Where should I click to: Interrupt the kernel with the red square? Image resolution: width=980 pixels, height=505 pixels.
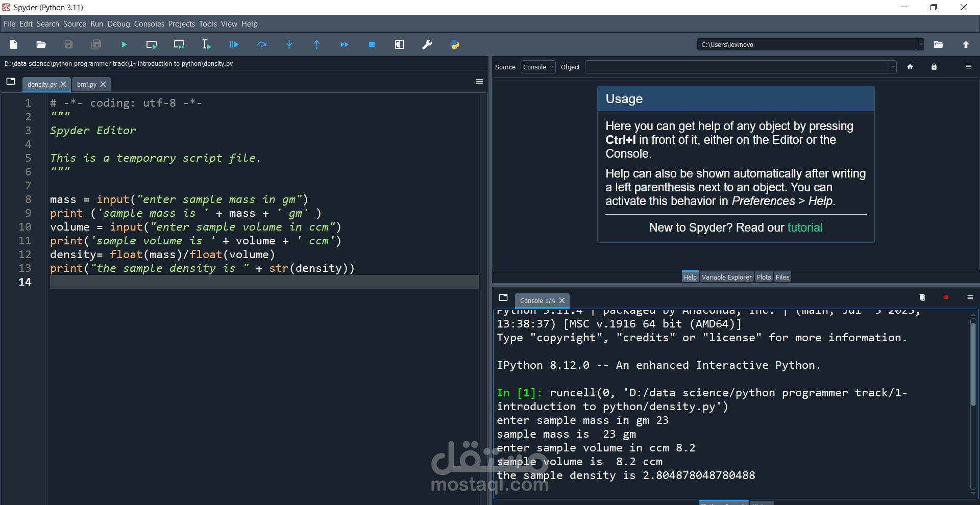coord(946,297)
